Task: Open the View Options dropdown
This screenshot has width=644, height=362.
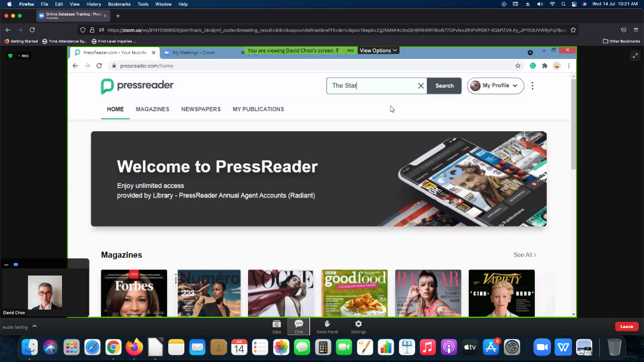Action: (378, 51)
